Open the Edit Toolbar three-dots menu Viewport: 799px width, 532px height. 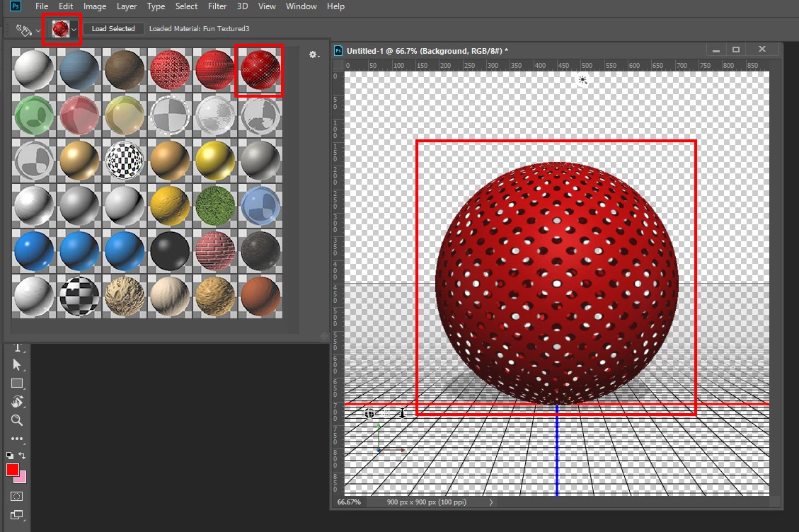pos(17,438)
